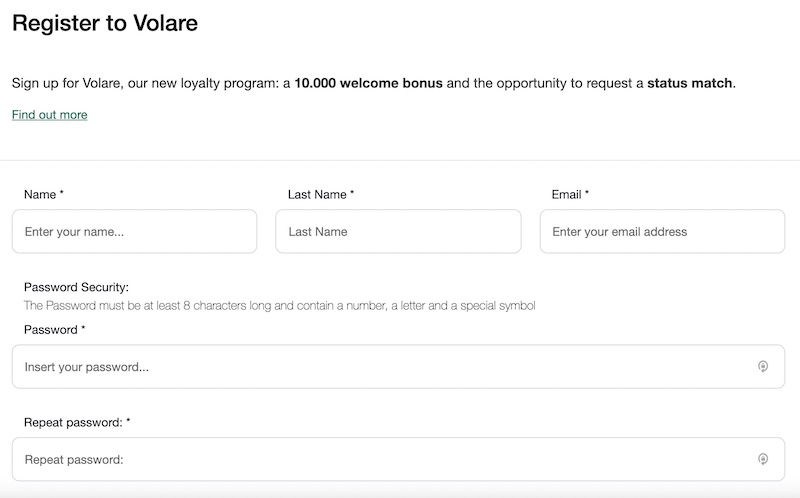Click the Repeat password: * label
The image size is (800, 498).
[77, 422]
